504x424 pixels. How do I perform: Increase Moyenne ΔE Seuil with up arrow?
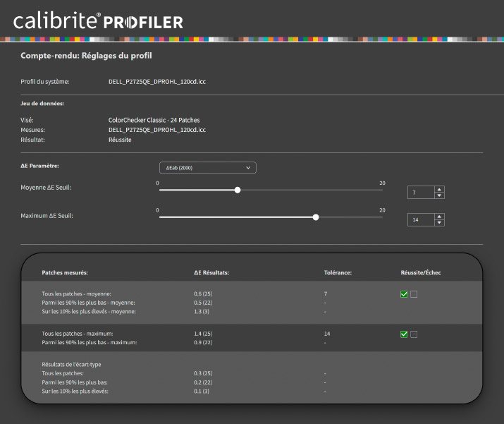click(439, 190)
